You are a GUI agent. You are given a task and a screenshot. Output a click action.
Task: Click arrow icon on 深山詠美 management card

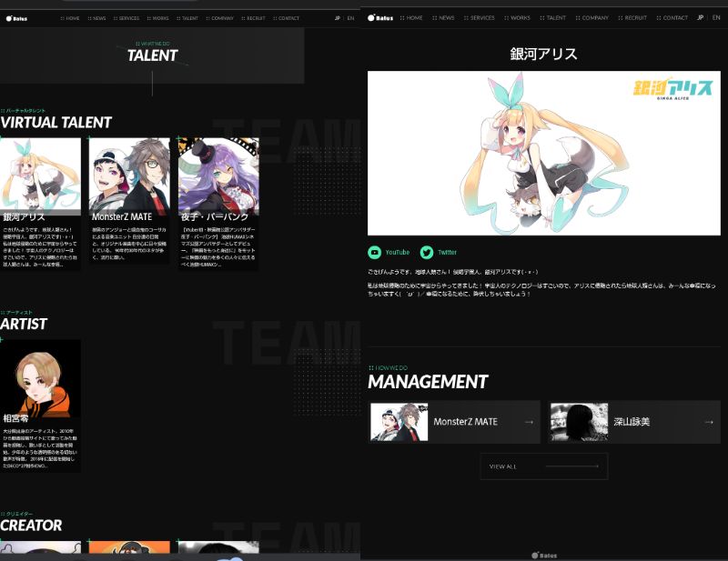tap(709, 422)
